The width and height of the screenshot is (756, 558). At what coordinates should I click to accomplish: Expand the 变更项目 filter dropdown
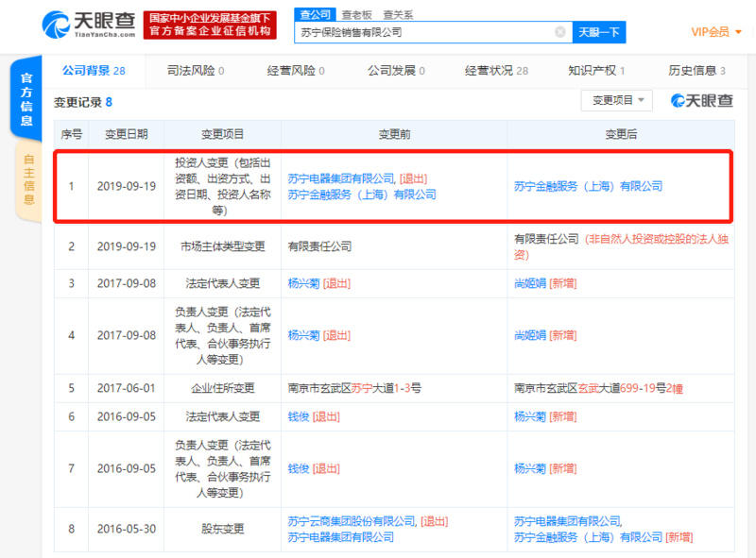click(x=617, y=100)
